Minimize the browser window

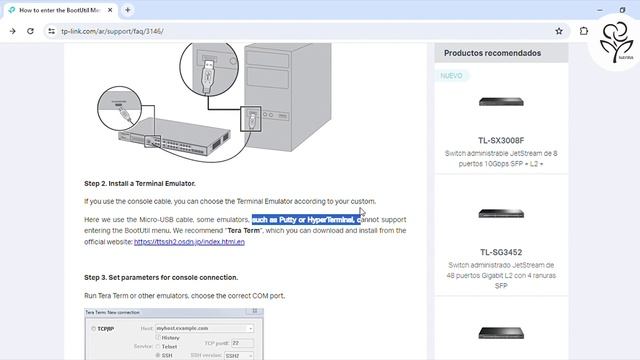point(600,10)
